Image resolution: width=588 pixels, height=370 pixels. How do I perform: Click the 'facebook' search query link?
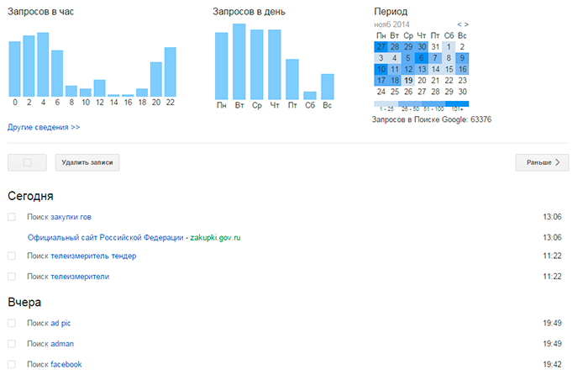(66, 364)
